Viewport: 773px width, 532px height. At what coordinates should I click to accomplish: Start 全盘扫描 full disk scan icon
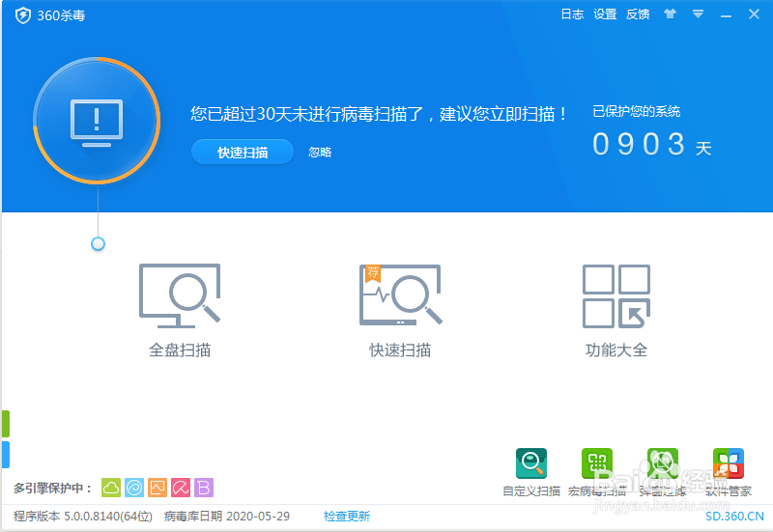180,295
